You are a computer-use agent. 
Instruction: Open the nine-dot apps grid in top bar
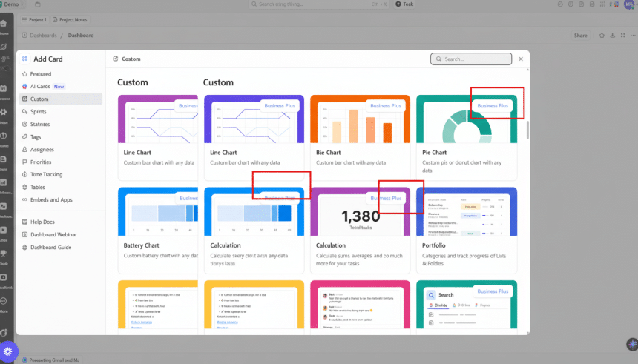click(602, 4)
